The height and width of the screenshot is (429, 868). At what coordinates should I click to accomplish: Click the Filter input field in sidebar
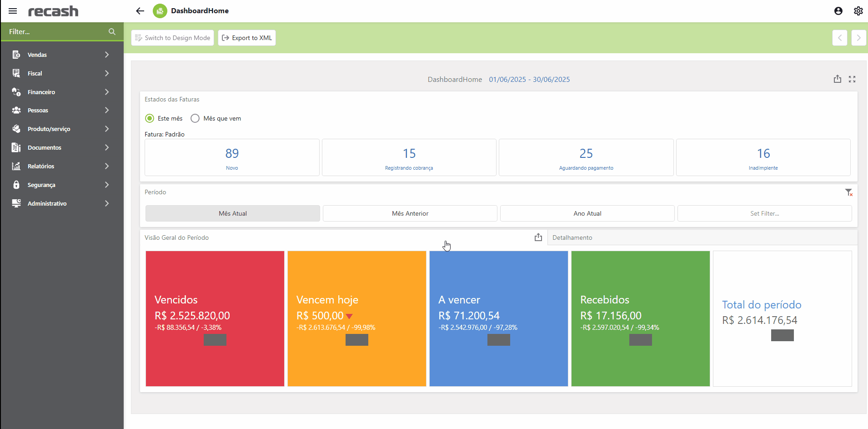pos(55,32)
